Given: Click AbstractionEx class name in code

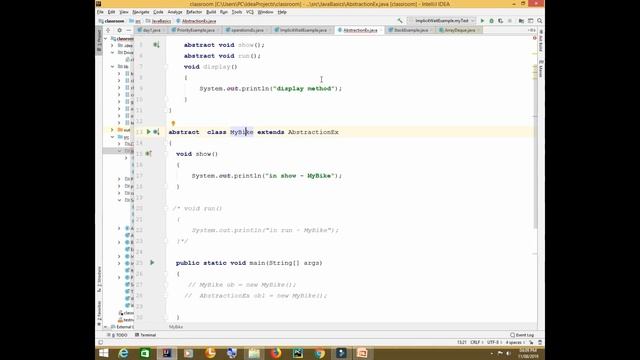Looking at the screenshot, I should click(x=313, y=132).
